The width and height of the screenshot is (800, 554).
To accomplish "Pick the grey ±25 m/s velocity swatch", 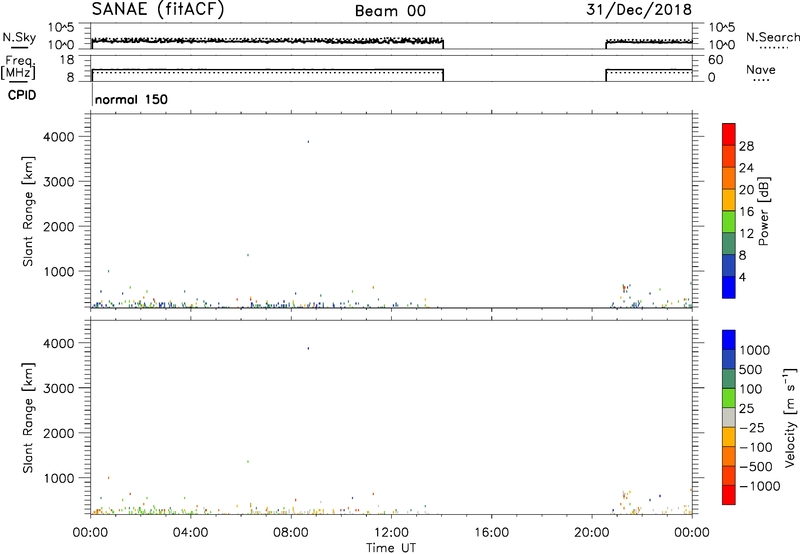I will coord(729,418).
